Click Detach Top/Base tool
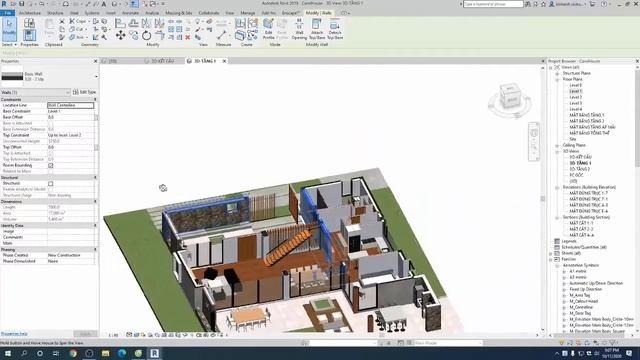The image size is (640, 360). coord(335,29)
